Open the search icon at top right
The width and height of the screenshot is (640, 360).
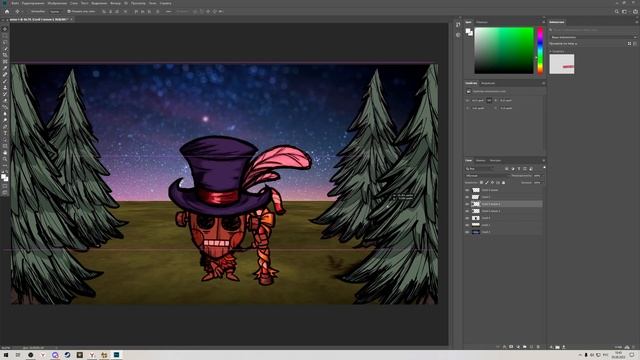click(x=617, y=11)
